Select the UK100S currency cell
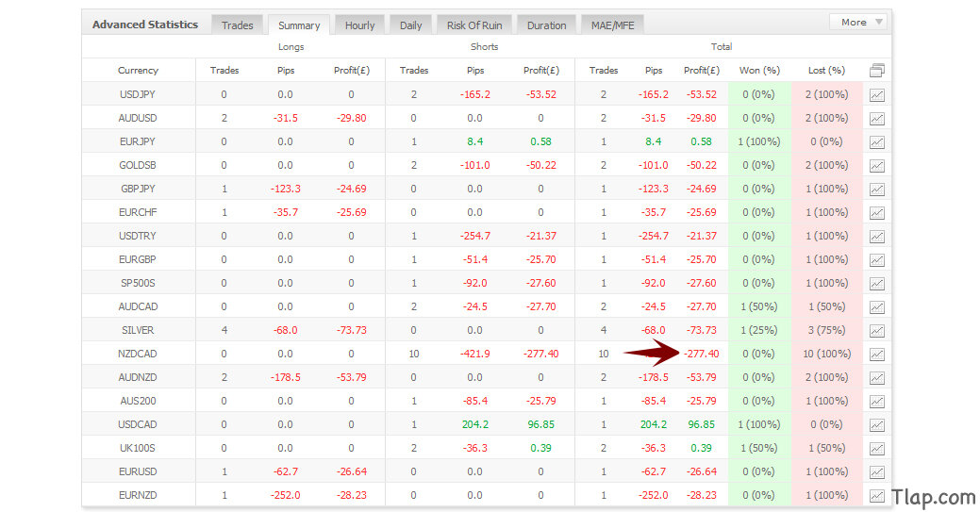 [138, 448]
